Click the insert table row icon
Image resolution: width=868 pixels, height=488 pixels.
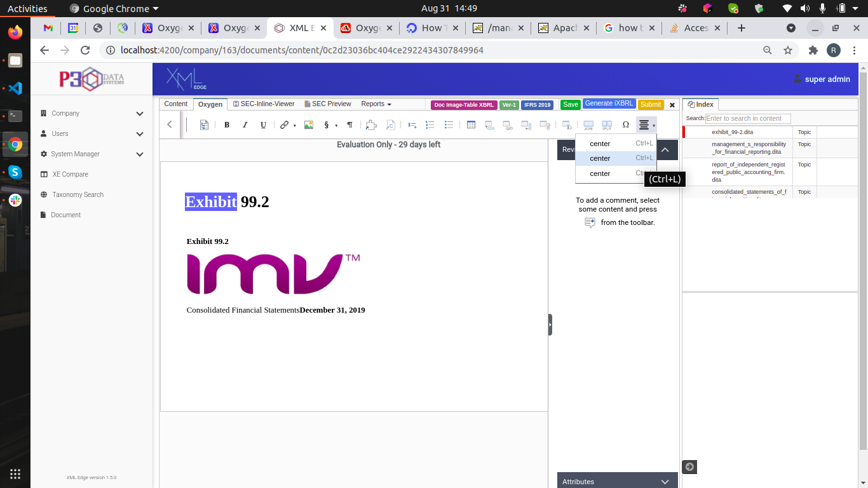[489, 125]
